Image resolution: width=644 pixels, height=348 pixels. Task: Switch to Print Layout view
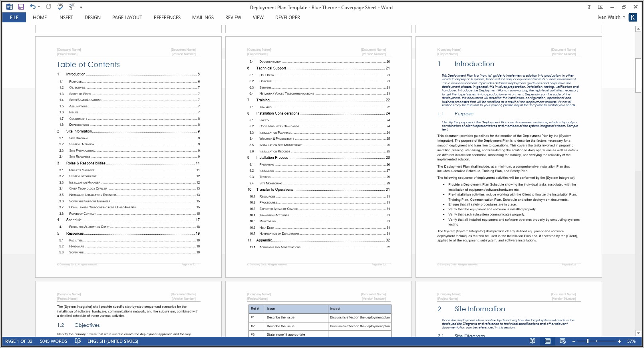[x=547, y=341]
